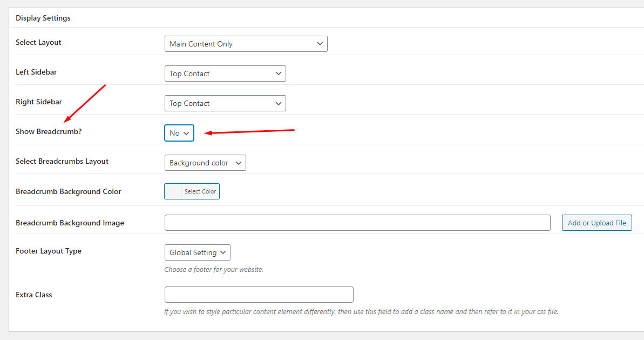Open the Right Sidebar dropdown
Viewport: 644px width, 340px height.
click(x=225, y=103)
